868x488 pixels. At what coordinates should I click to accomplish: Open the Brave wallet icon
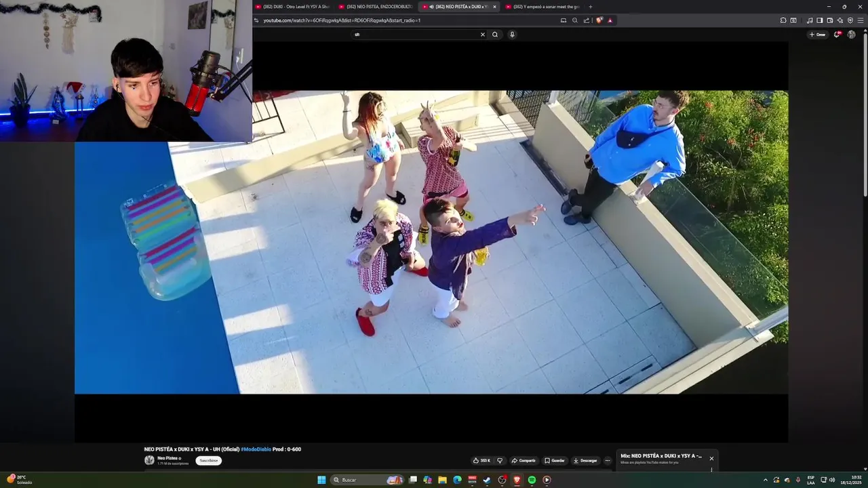coord(830,20)
